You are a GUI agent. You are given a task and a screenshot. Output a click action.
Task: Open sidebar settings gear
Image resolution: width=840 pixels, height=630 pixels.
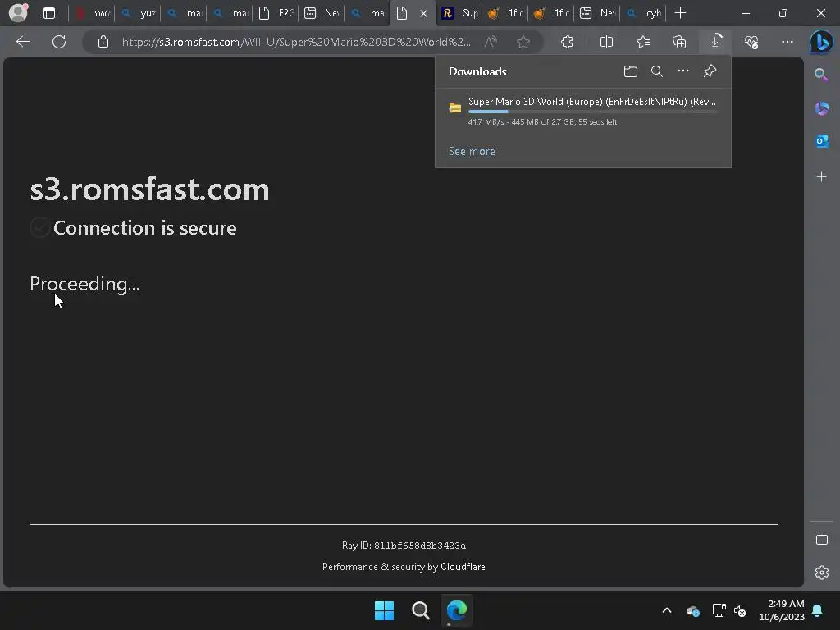click(x=821, y=573)
